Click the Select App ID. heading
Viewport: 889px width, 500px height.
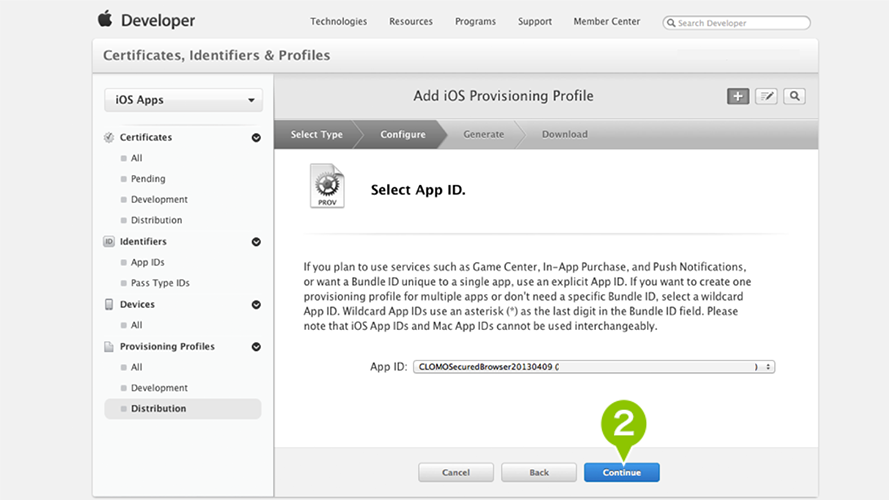pyautogui.click(x=418, y=190)
